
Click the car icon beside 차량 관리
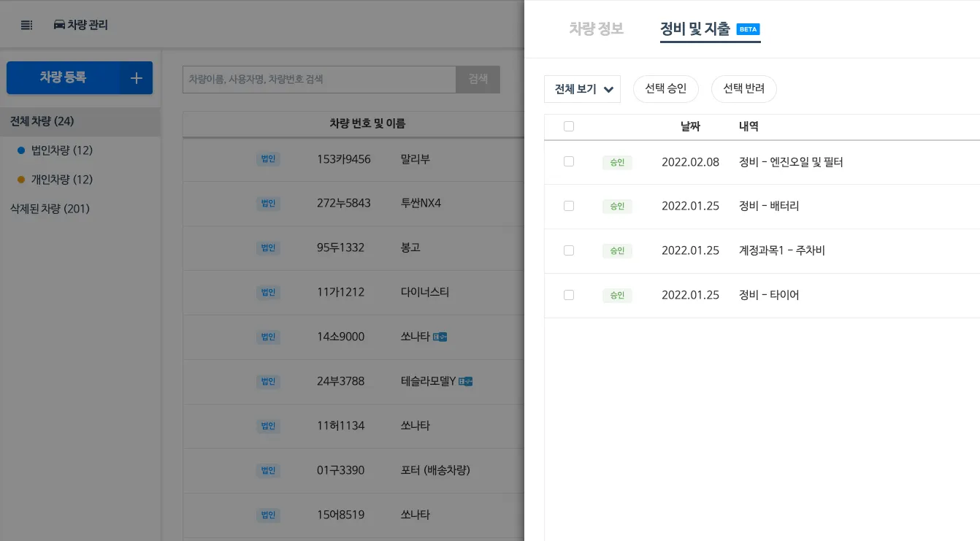tap(59, 25)
